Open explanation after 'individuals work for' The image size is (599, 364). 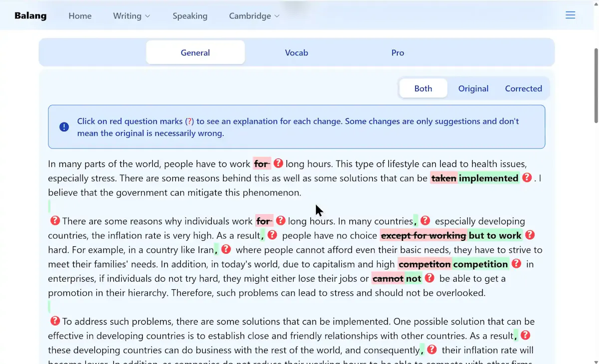281,221
